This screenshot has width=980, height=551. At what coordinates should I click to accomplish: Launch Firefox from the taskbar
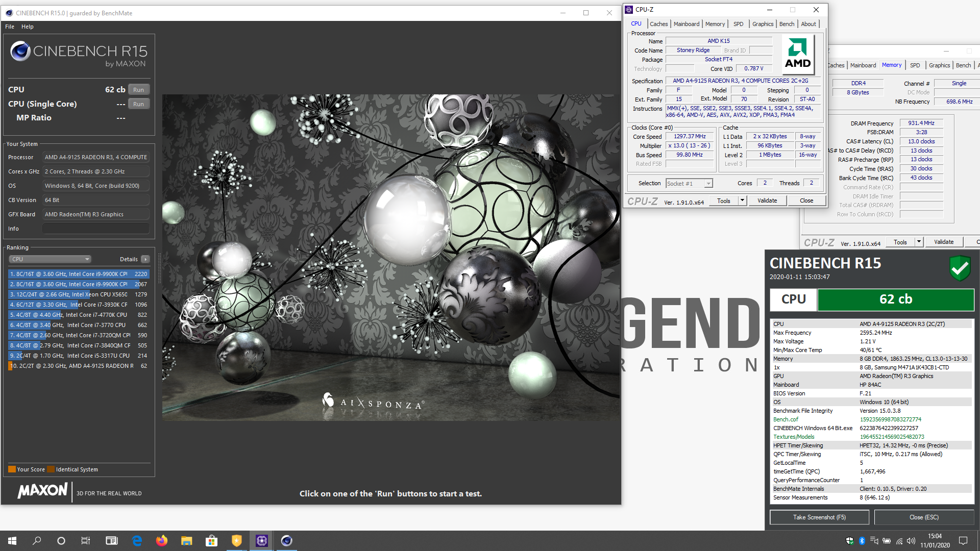pyautogui.click(x=162, y=541)
